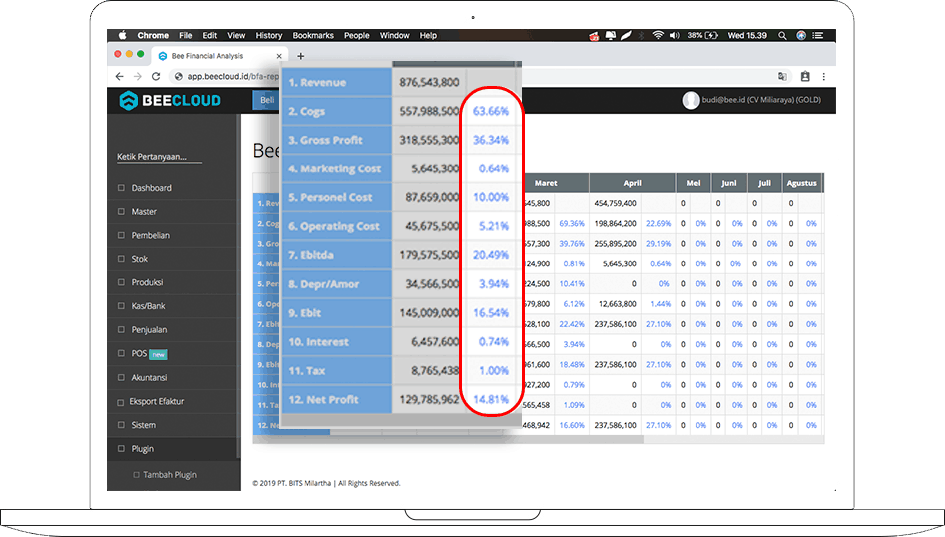Screen dimensions: 945x537
Task: Expand the Pembelian sidebar section
Action: pyautogui.click(x=150, y=235)
